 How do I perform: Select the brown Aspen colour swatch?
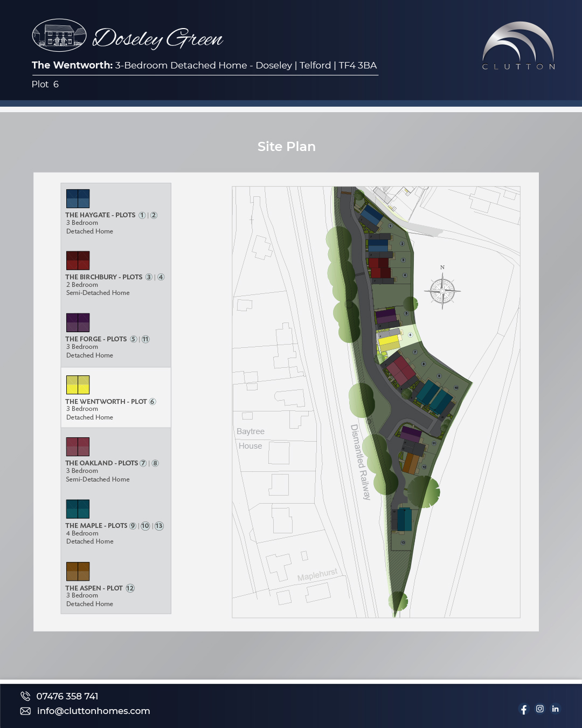78,572
